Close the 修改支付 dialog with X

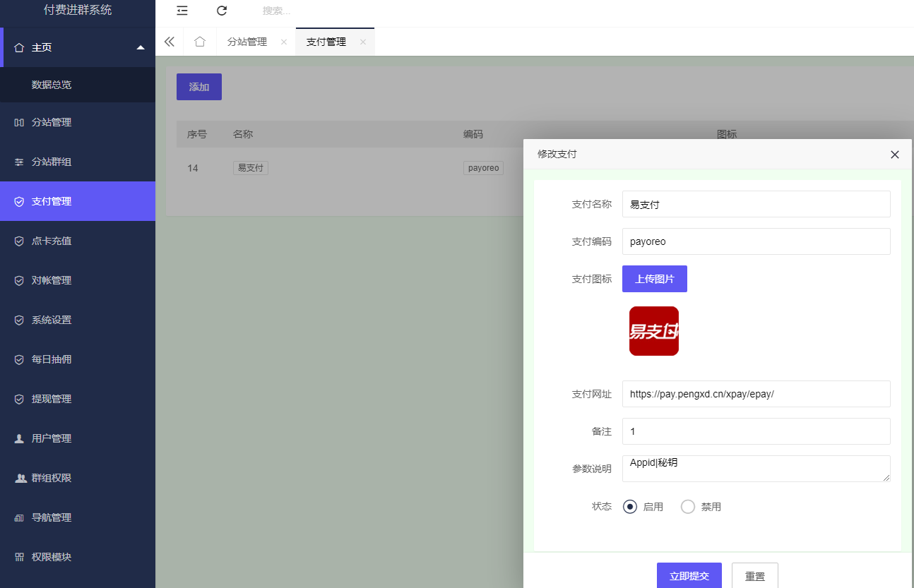point(895,155)
